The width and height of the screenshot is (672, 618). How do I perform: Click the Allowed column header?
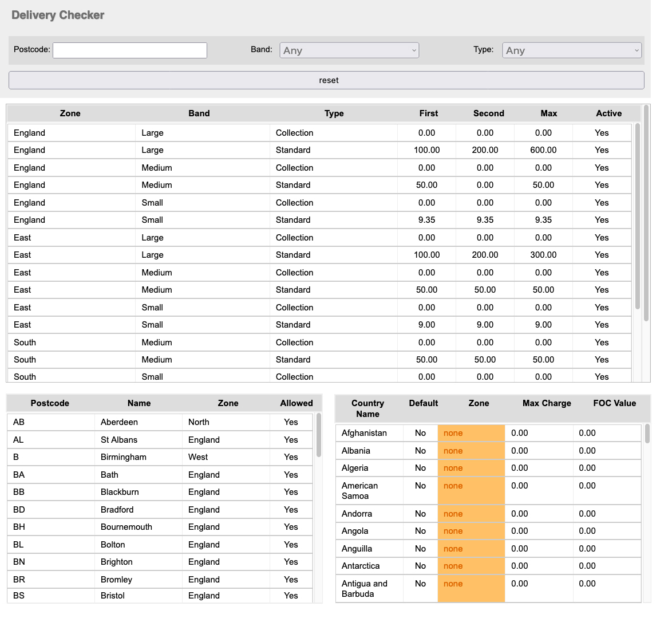[x=296, y=403]
